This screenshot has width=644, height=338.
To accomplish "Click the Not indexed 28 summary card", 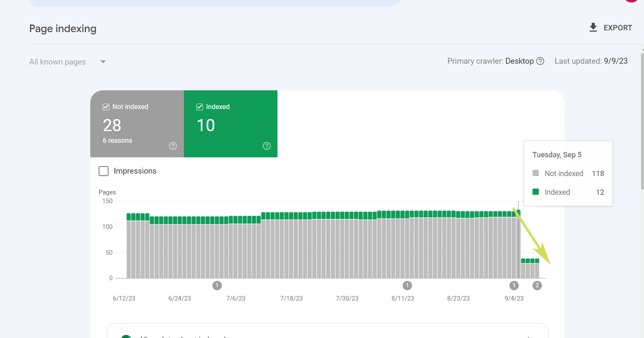I will (x=137, y=124).
